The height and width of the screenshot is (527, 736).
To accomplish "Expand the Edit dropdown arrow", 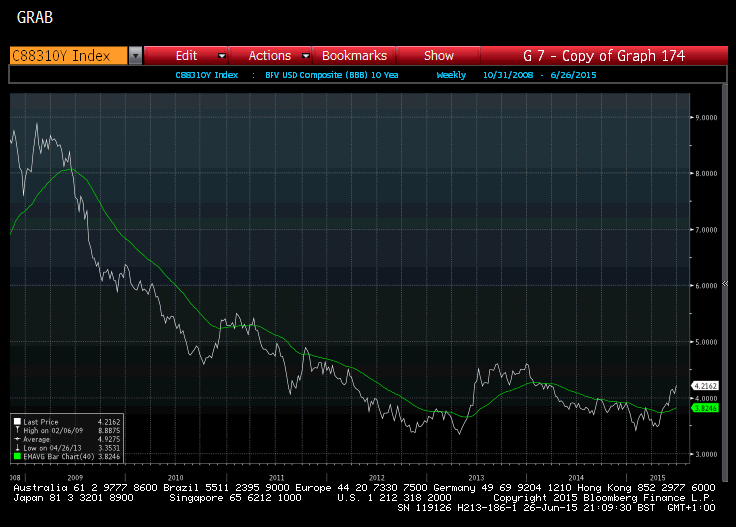I will [222, 56].
